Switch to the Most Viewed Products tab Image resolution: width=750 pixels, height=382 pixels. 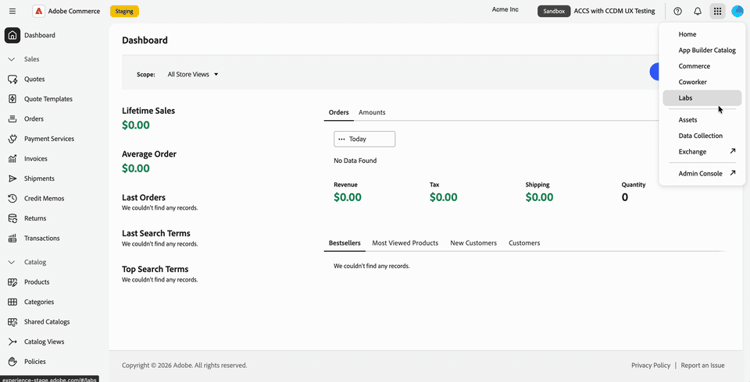[x=405, y=243]
